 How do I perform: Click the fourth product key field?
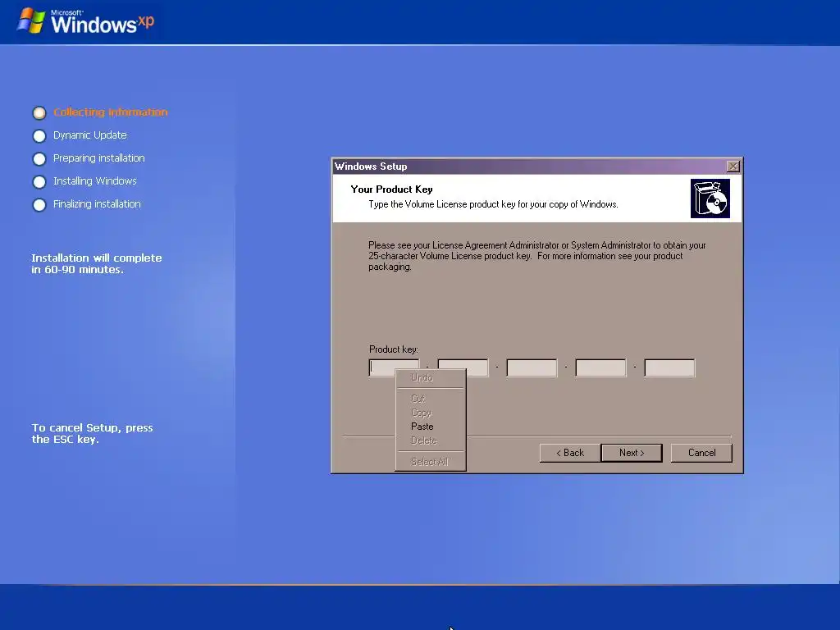tap(600, 368)
